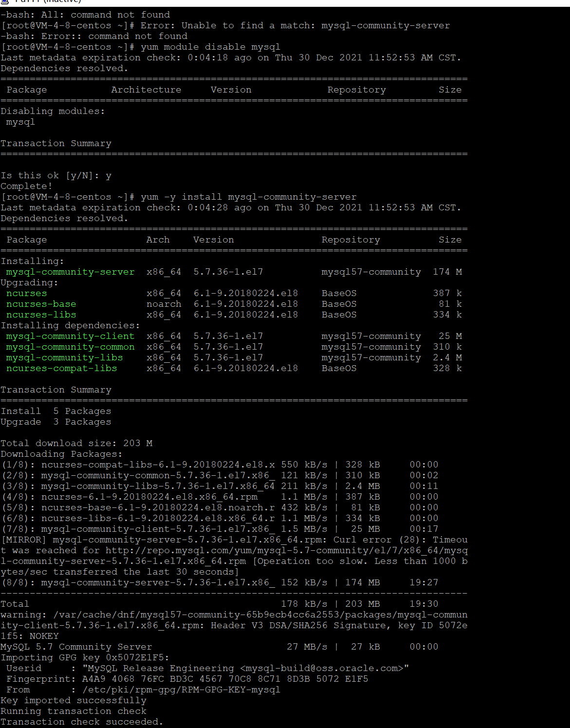Click the 'Installing:' section label

tap(32, 261)
